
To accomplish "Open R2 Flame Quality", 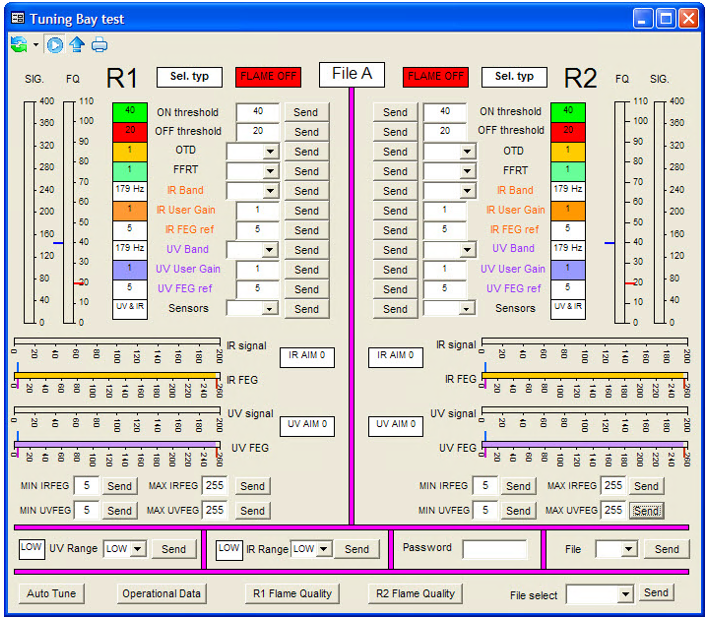I will tap(416, 594).
